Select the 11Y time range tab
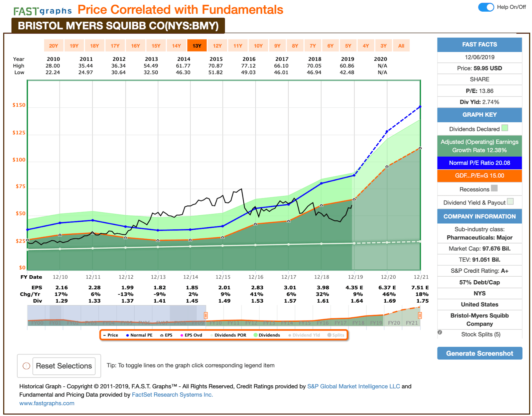The height and width of the screenshot is (416, 532). pos(238,46)
